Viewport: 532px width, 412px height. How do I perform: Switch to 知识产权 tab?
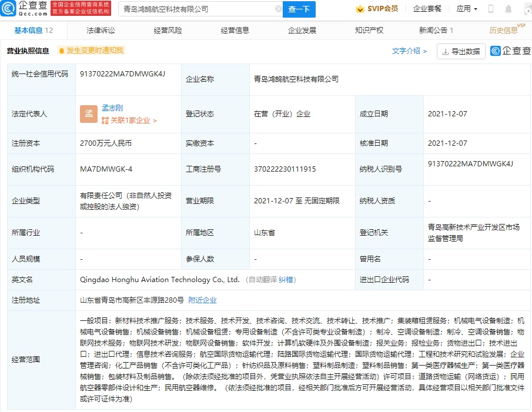click(x=369, y=31)
